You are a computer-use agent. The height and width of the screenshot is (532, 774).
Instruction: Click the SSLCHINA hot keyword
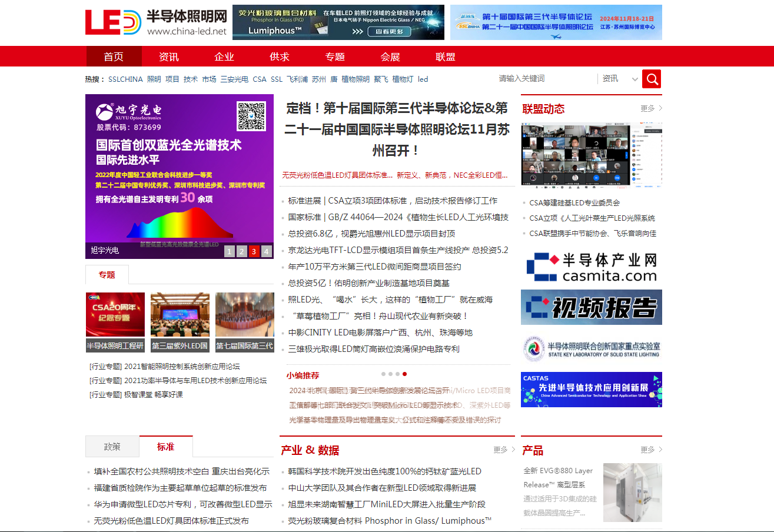coord(125,79)
